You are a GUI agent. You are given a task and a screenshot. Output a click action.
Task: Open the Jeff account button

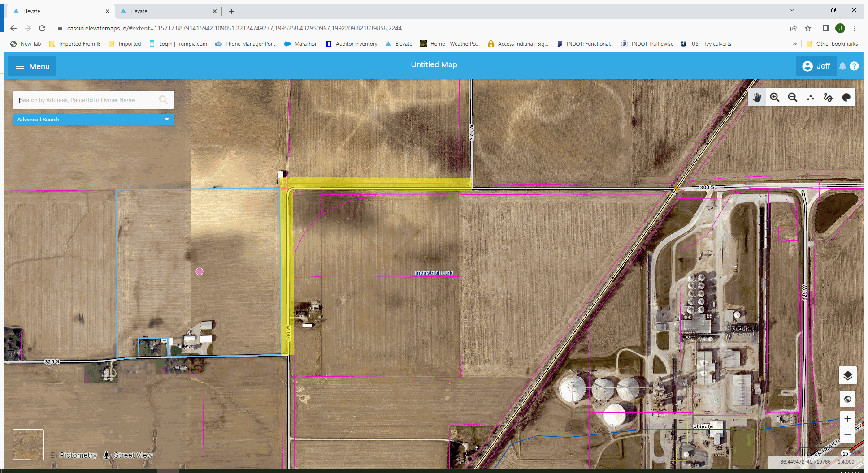tap(816, 66)
